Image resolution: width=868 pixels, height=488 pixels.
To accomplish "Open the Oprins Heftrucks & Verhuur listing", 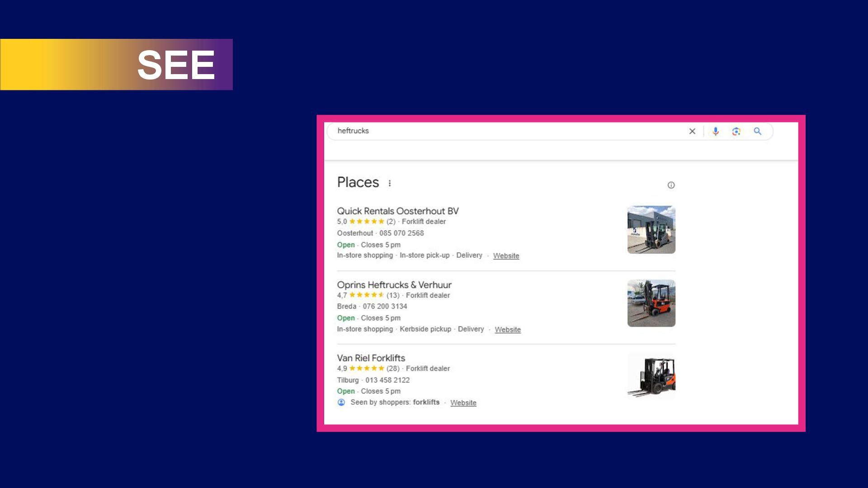I will click(394, 285).
